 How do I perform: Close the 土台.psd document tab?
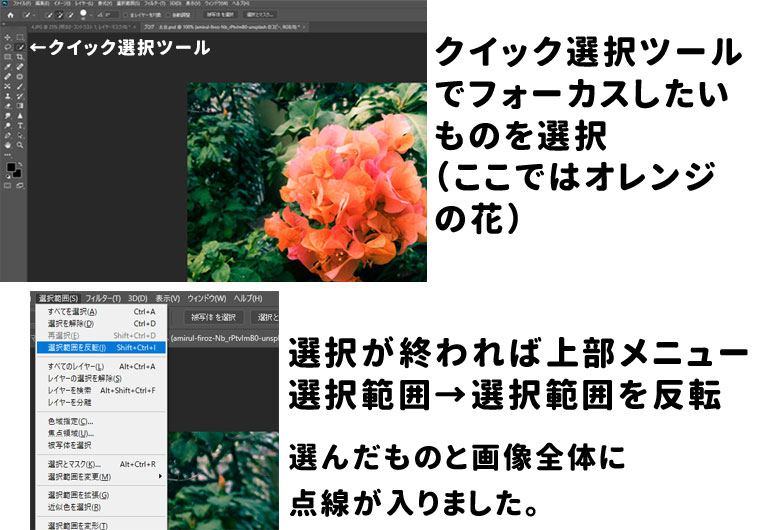point(304,27)
